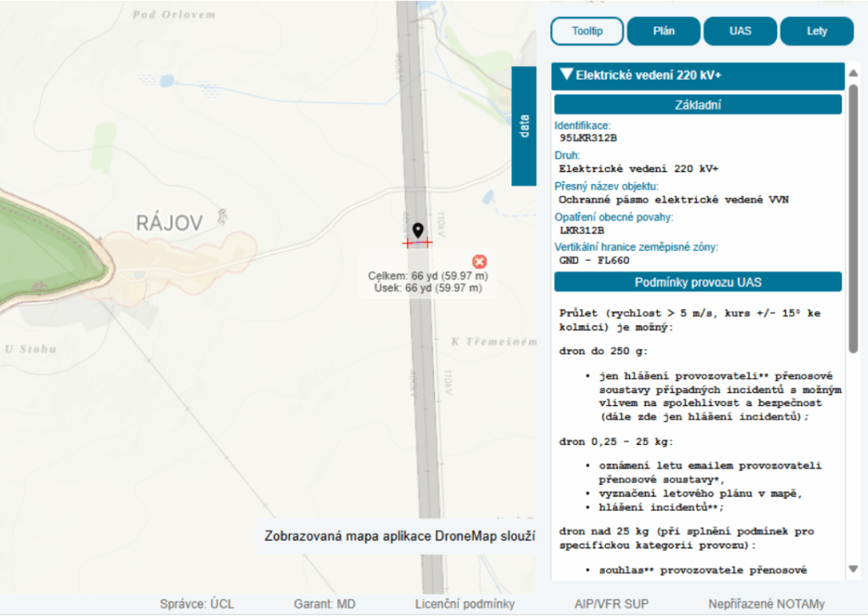Go to the Lety tab

coord(816,31)
